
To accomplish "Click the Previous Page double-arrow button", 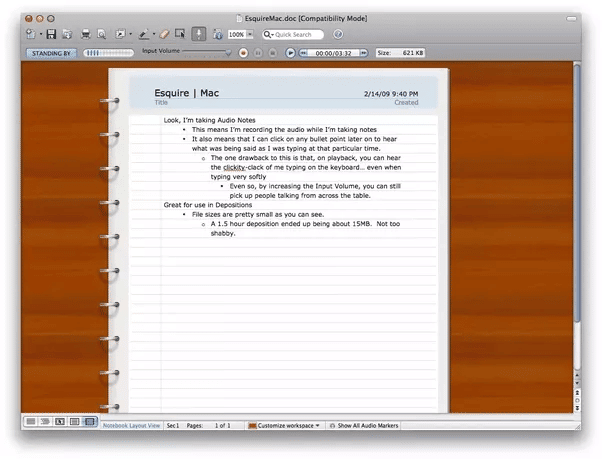I will 577,392.
